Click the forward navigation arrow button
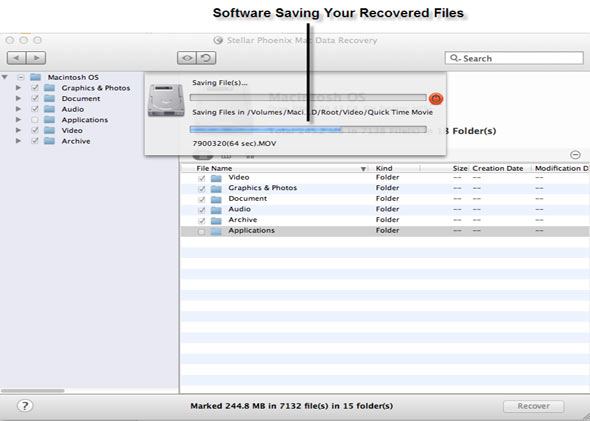590x421 pixels. 36,58
